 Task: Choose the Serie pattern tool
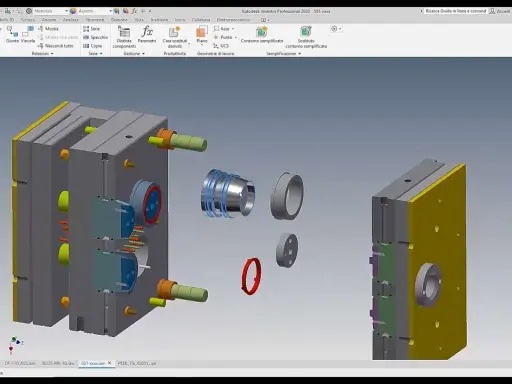coord(92,29)
